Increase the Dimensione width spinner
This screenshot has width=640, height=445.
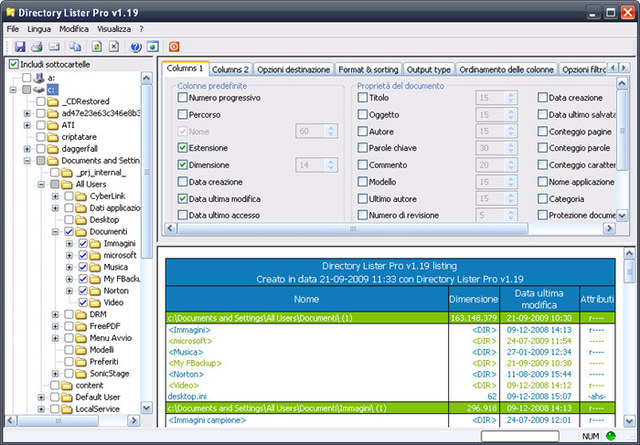(x=331, y=162)
